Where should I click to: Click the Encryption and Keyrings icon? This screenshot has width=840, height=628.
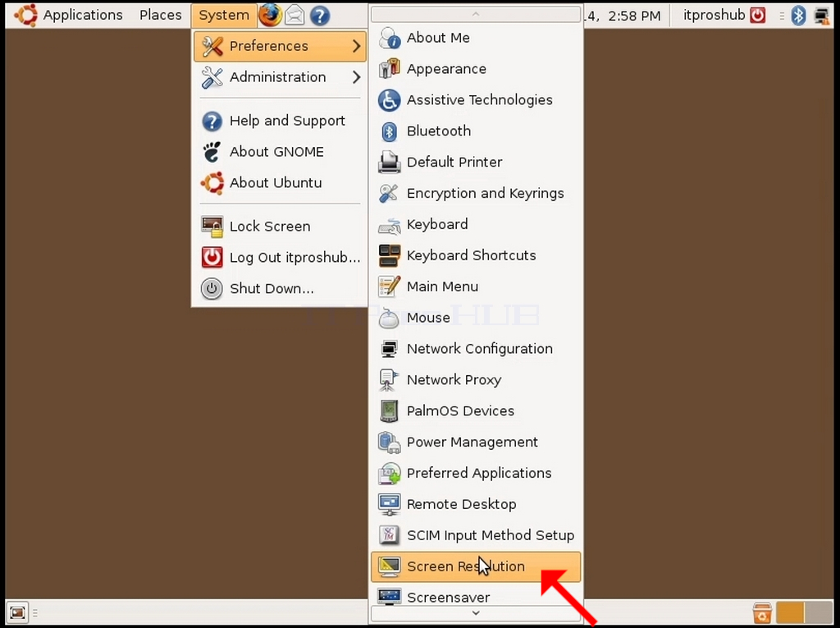pos(388,193)
